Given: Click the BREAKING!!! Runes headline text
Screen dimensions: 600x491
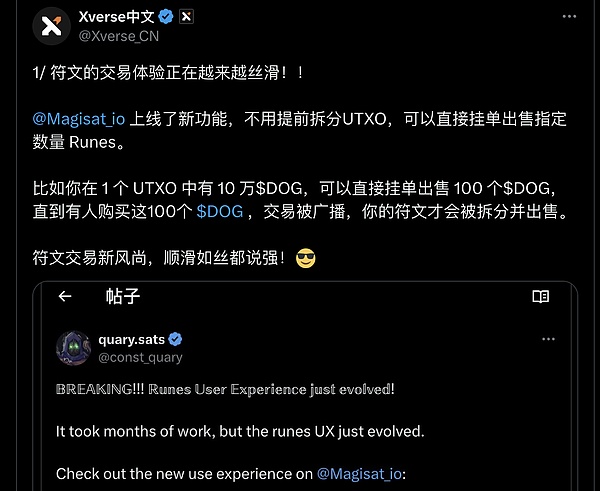Looking at the screenshot, I should tap(225, 389).
